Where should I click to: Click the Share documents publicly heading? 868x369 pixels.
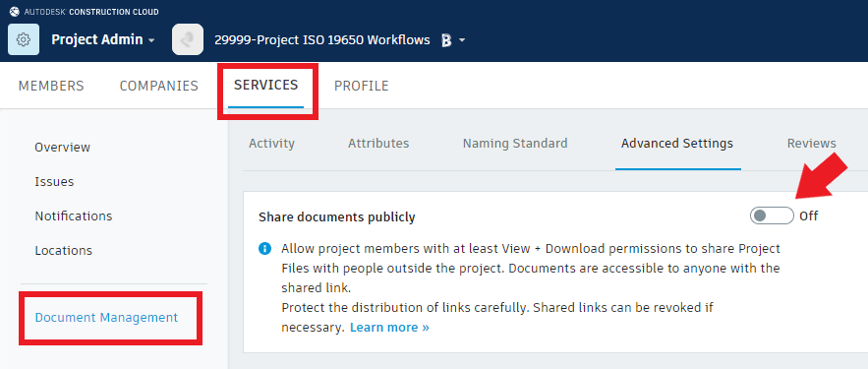click(x=337, y=217)
